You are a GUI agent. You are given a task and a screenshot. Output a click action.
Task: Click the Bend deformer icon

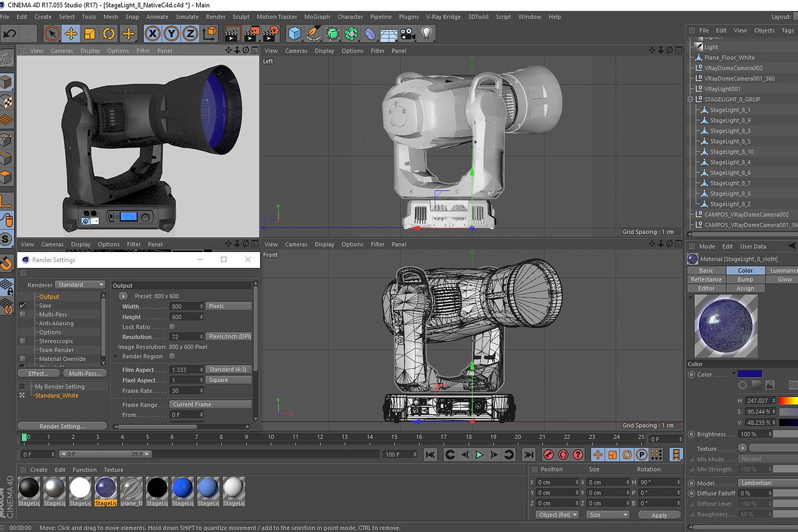point(370,33)
